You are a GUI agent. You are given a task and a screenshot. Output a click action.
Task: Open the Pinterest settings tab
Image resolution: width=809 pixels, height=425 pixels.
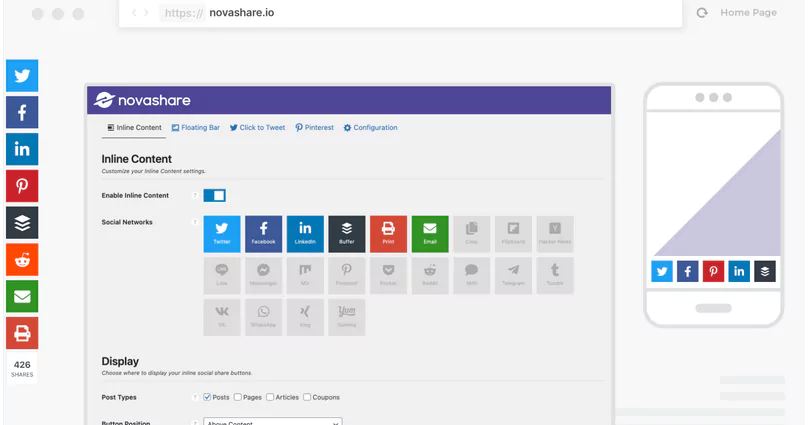(x=315, y=127)
